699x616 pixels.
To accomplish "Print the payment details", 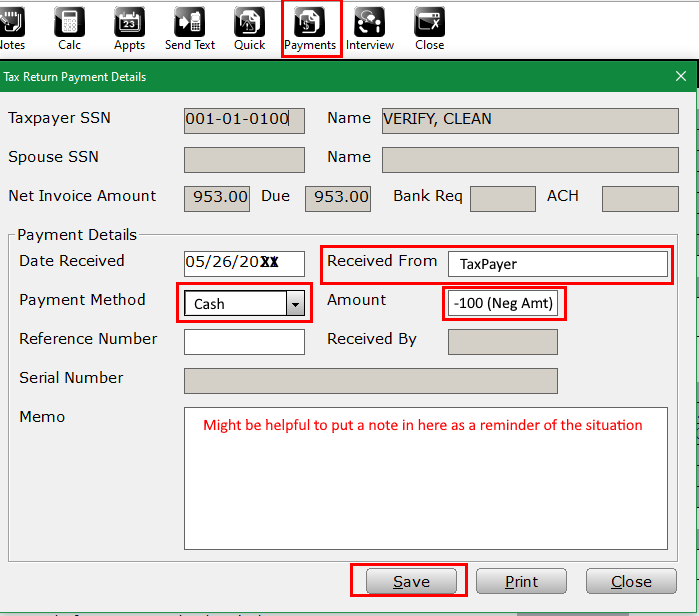I will click(521, 581).
